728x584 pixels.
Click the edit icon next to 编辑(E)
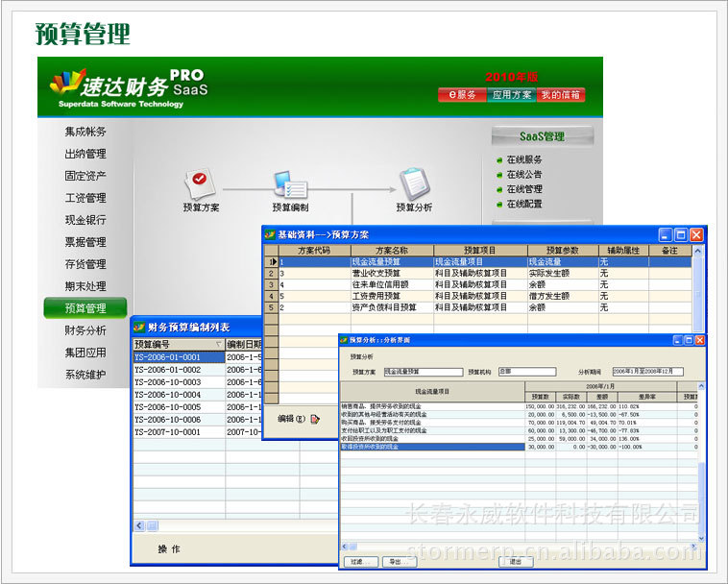coord(315,419)
